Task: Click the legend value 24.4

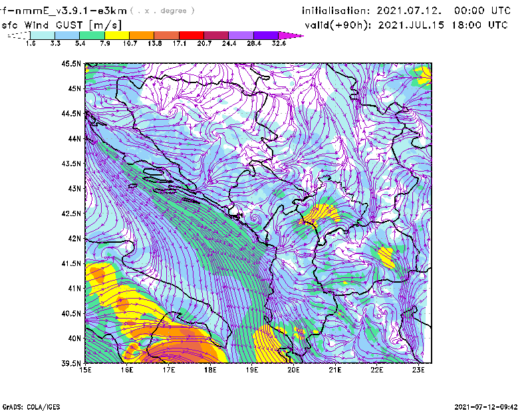Action: tap(229, 43)
